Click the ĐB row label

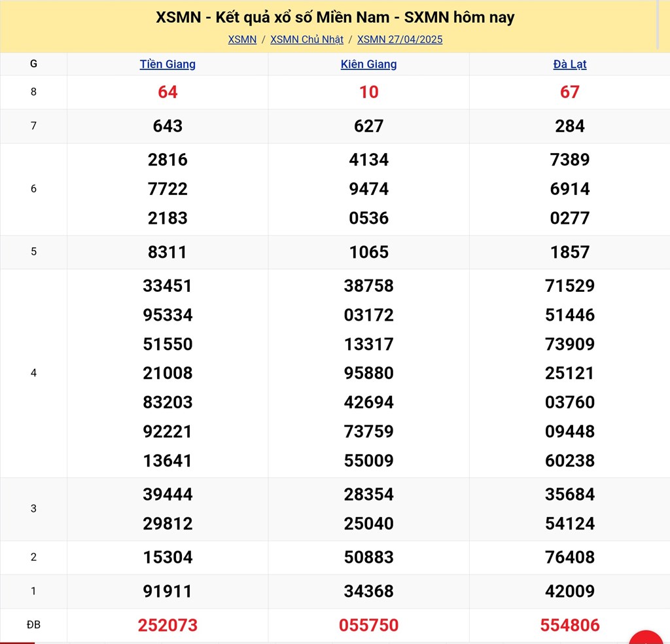(33, 625)
